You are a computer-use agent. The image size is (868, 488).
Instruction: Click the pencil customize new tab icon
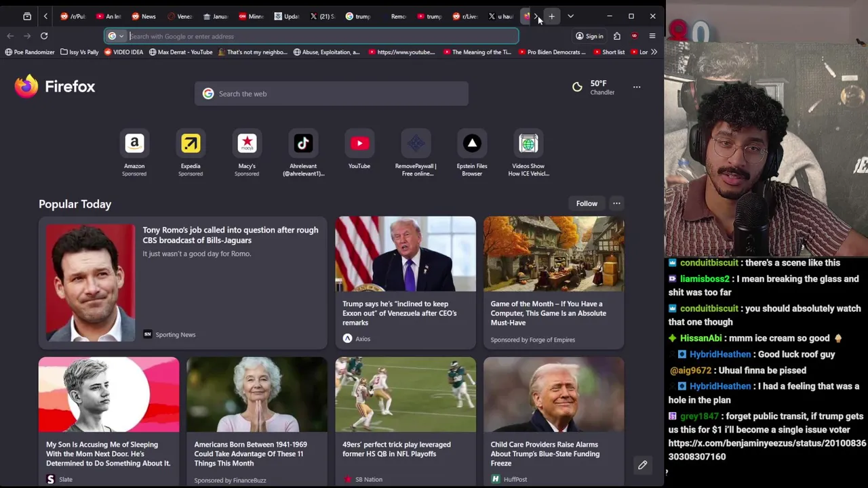pyautogui.click(x=642, y=465)
